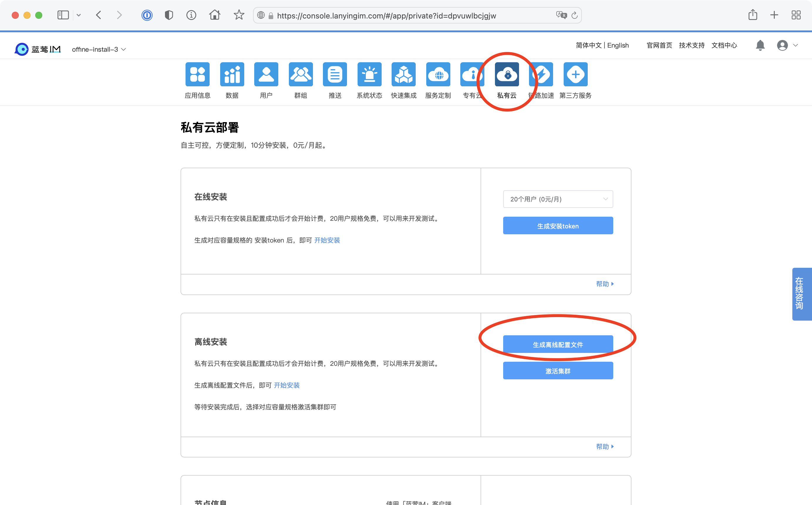Open the 20个用户 (0元/月) capacity dropdown

coord(558,199)
